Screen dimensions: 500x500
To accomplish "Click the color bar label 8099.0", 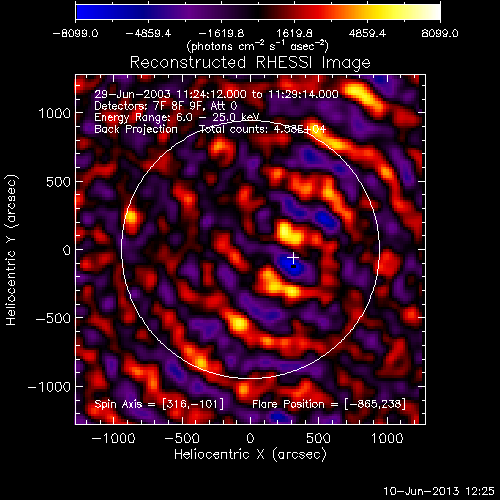I will click(x=440, y=33).
